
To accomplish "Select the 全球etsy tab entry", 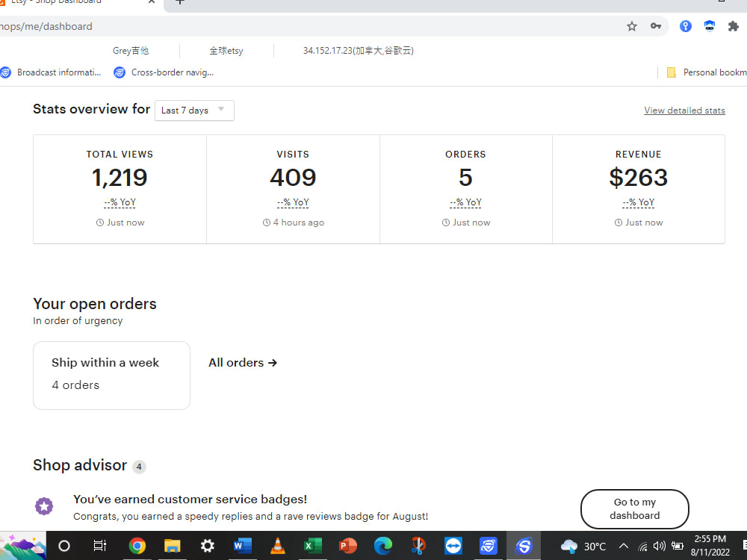I will coord(226,51).
